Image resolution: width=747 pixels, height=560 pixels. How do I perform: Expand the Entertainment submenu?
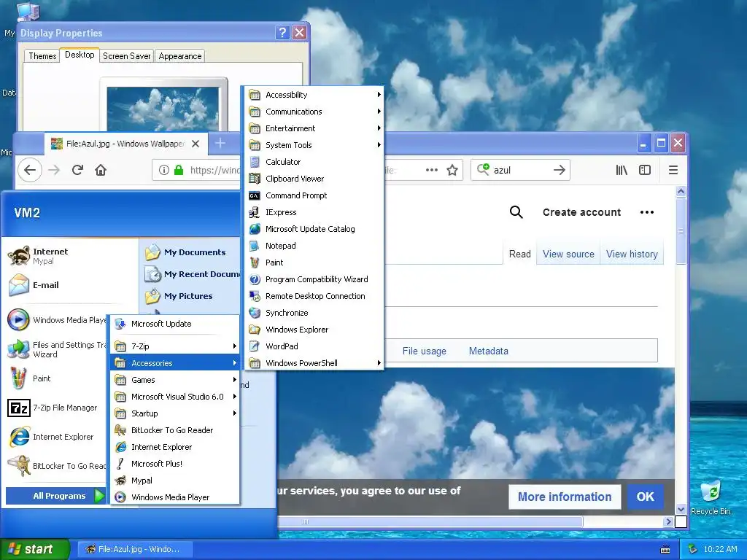pos(314,128)
